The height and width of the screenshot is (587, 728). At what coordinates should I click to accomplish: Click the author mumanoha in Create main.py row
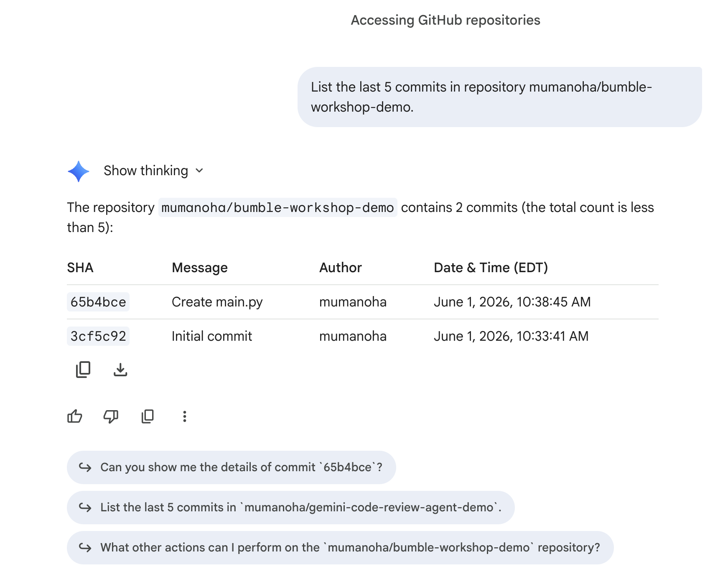tap(353, 302)
